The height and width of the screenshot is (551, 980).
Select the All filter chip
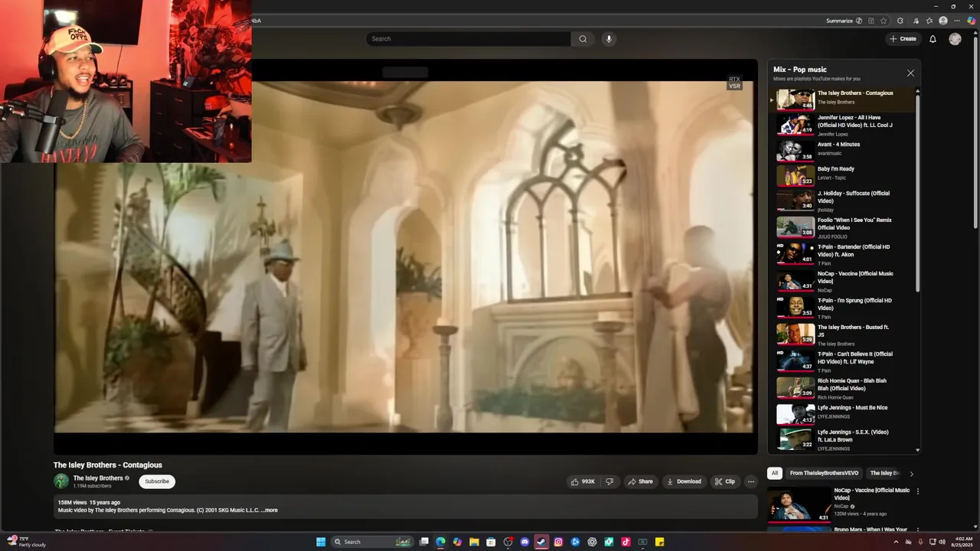click(x=775, y=473)
